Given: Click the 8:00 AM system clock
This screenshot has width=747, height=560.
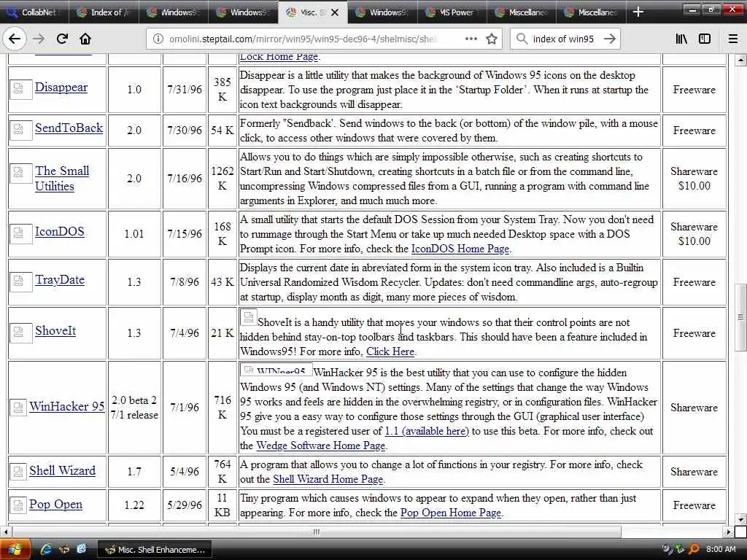Looking at the screenshot, I should coord(721,550).
